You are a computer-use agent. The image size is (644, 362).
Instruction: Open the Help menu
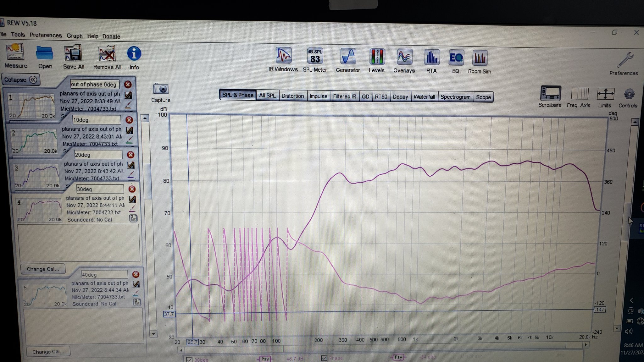92,36
